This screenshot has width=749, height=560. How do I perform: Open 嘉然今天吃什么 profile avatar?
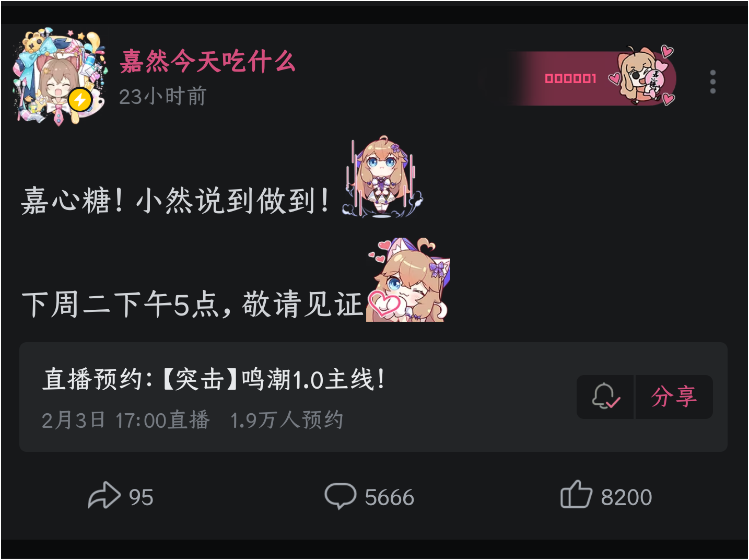(x=60, y=77)
